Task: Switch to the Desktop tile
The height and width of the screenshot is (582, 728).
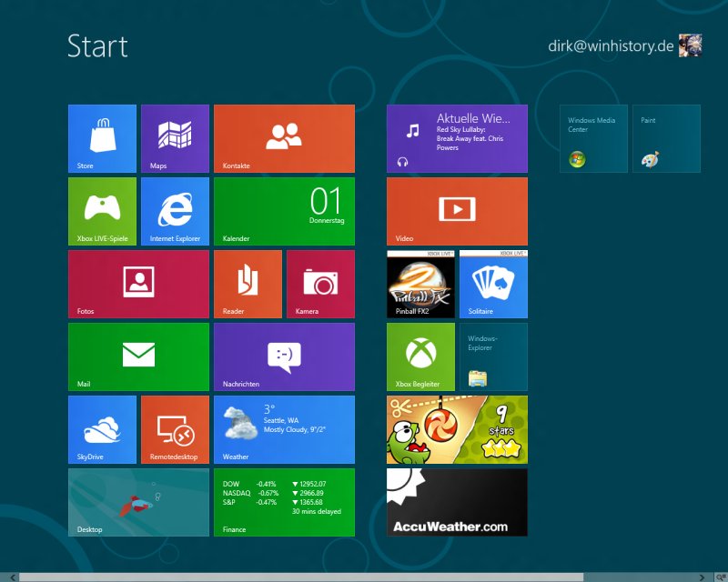Action: coord(138,503)
